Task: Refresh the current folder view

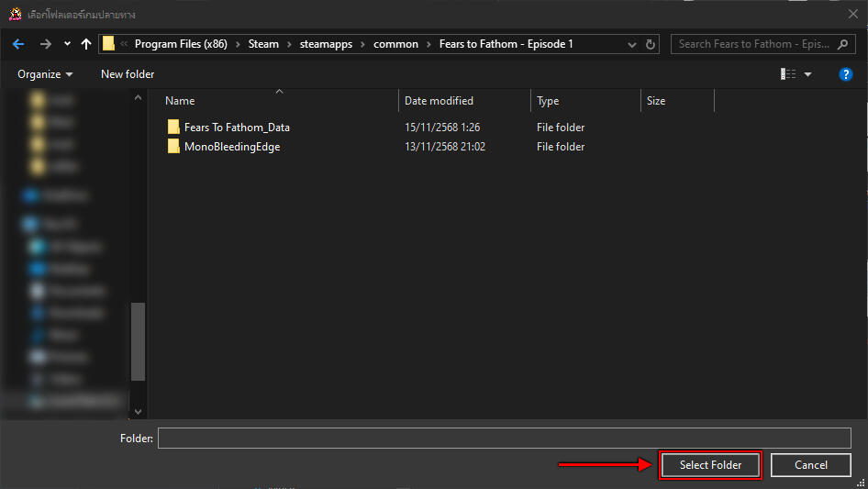Action: [651, 44]
